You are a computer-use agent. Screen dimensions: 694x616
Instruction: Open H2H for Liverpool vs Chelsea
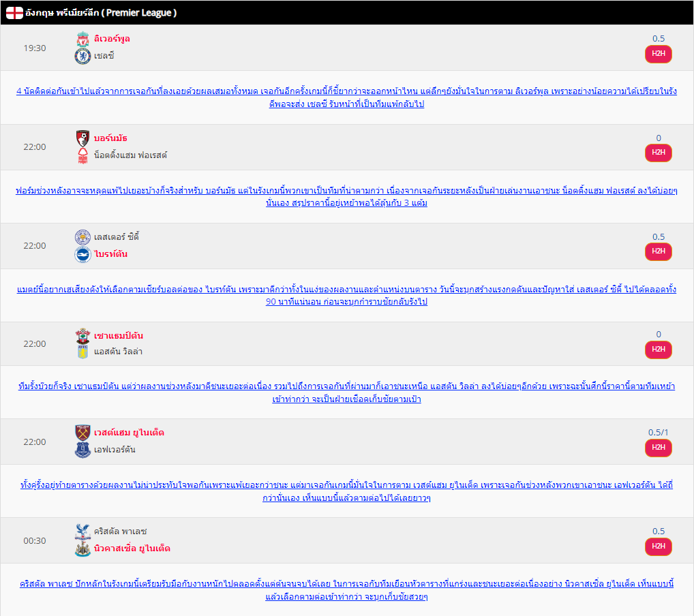(658, 54)
